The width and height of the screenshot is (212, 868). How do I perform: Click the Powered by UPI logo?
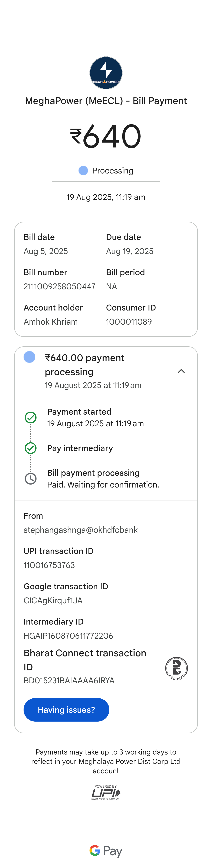click(106, 792)
